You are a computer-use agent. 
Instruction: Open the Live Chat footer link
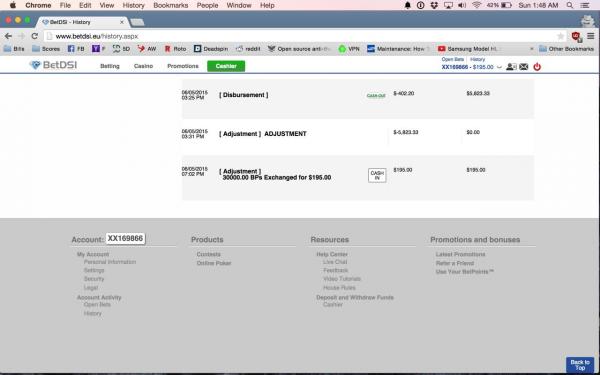point(335,262)
